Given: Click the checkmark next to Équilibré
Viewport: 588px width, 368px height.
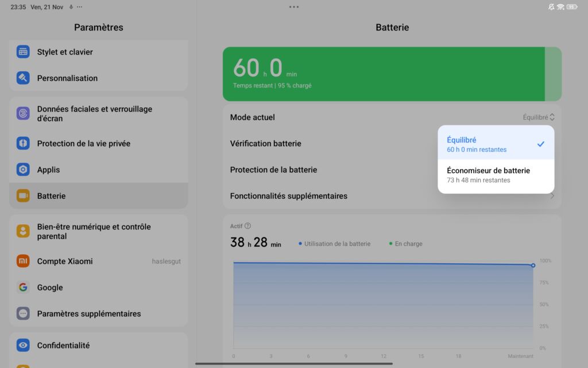Looking at the screenshot, I should [540, 144].
